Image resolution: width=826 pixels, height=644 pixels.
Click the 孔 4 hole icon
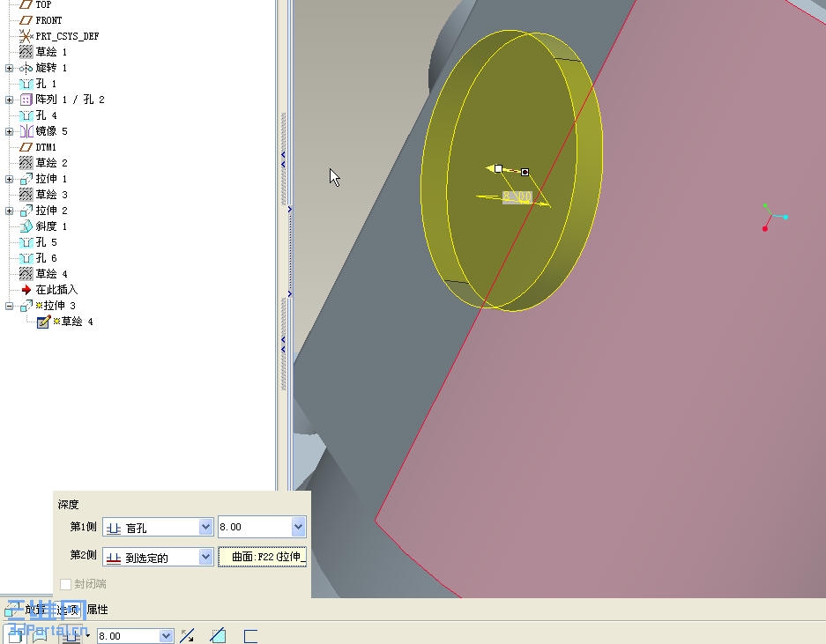tap(26, 115)
